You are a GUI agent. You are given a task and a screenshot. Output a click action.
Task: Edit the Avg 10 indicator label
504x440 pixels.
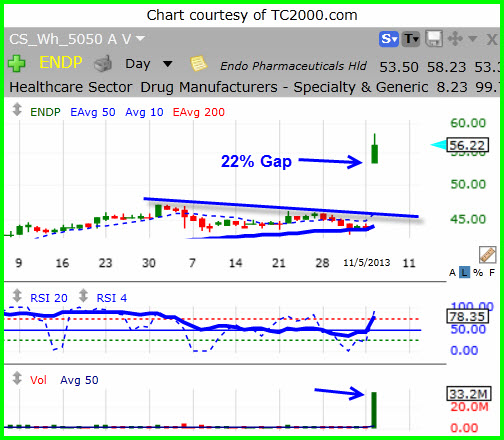point(144,112)
